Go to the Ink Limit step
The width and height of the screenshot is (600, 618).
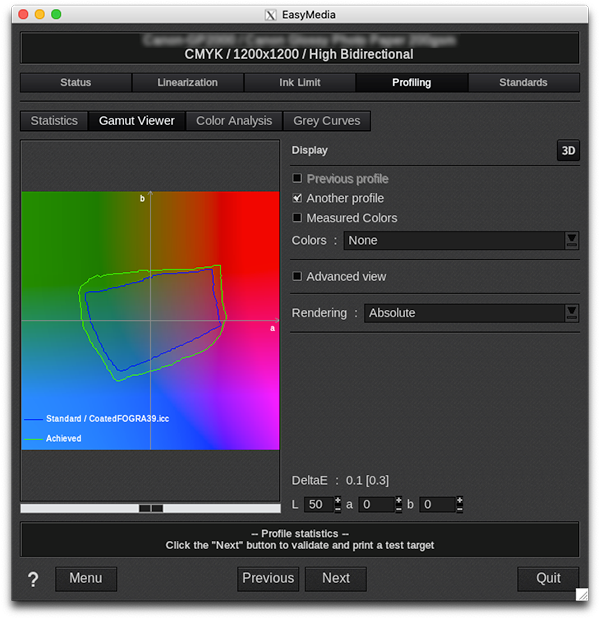tap(300, 83)
